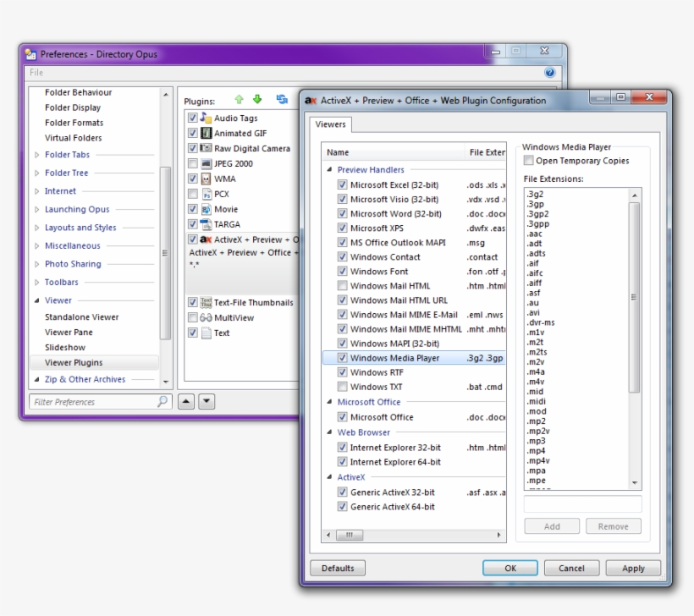The height and width of the screenshot is (616, 694).
Task: Open the blue help icon in Preferences
Action: pyautogui.click(x=550, y=73)
